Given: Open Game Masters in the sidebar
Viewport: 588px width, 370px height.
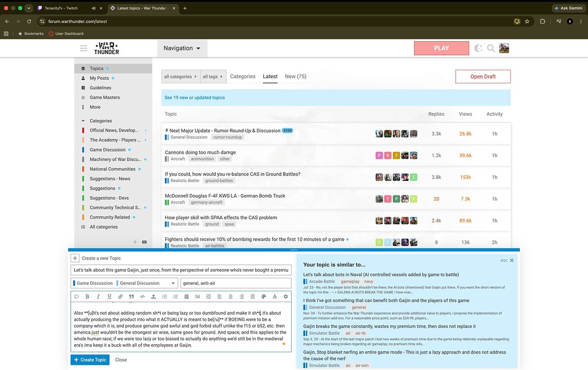Looking at the screenshot, I should [105, 97].
